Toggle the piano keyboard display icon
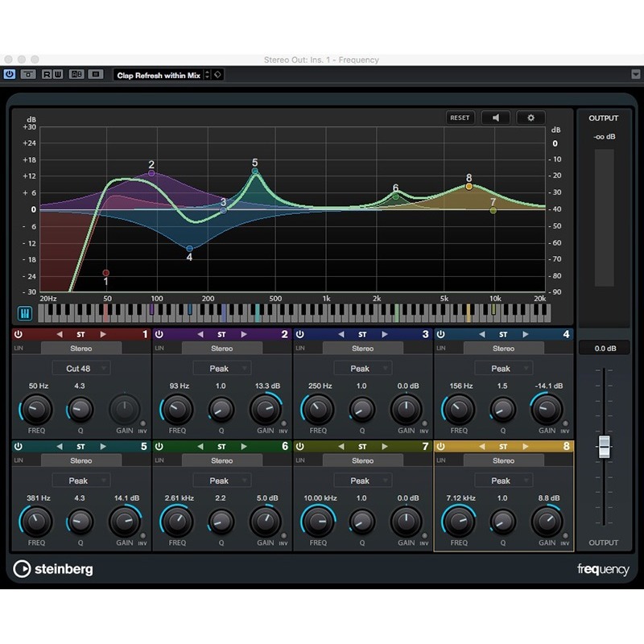 tap(25, 314)
